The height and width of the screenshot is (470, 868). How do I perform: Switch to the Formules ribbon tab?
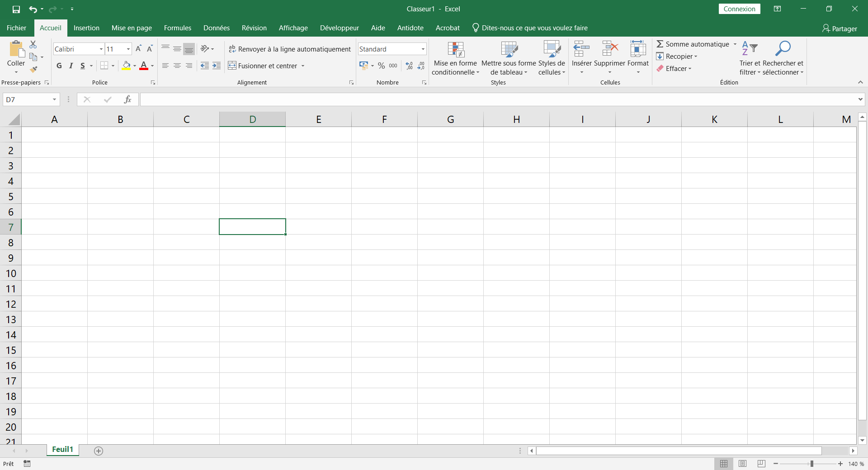177,28
